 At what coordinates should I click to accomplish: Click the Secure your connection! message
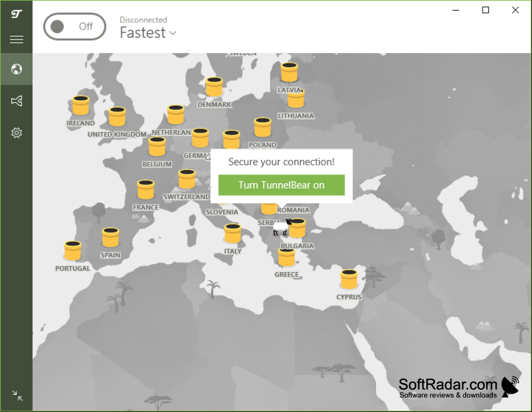coord(281,162)
